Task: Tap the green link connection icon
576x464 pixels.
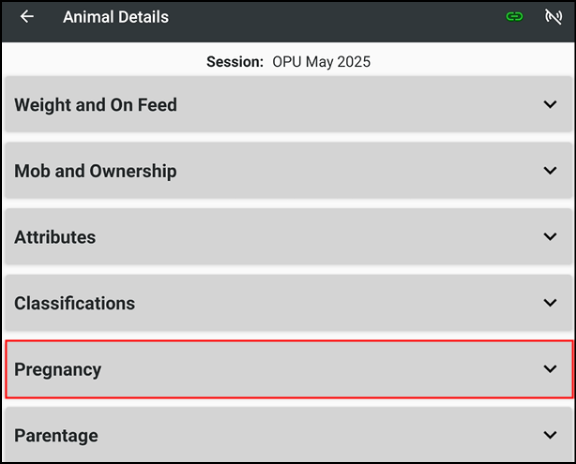Action: point(514,17)
